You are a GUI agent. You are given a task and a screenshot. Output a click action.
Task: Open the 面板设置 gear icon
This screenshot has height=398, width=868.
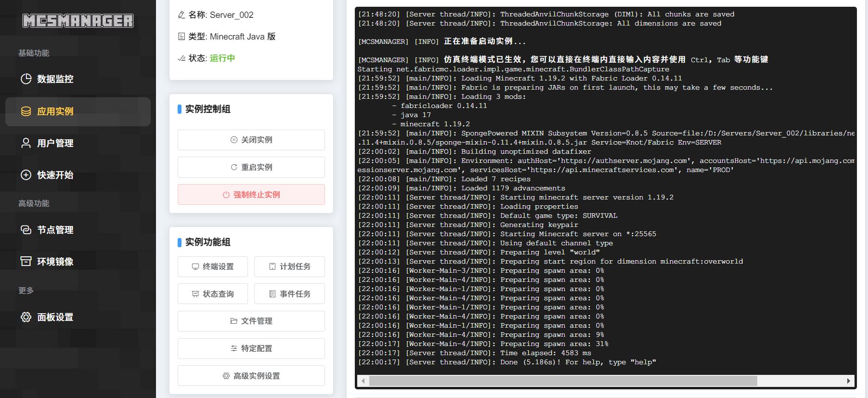[26, 317]
